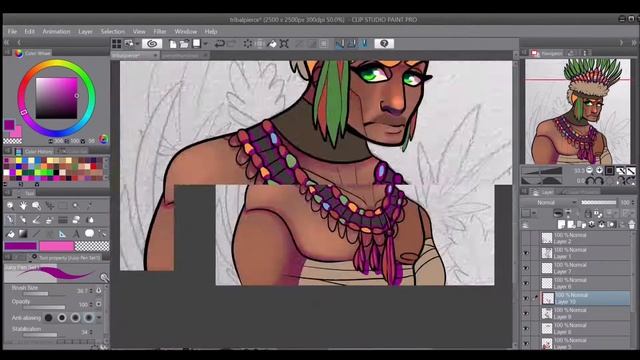Toggle visibility of Layer 10
Screen dimensions: 640x360
(x=526, y=298)
